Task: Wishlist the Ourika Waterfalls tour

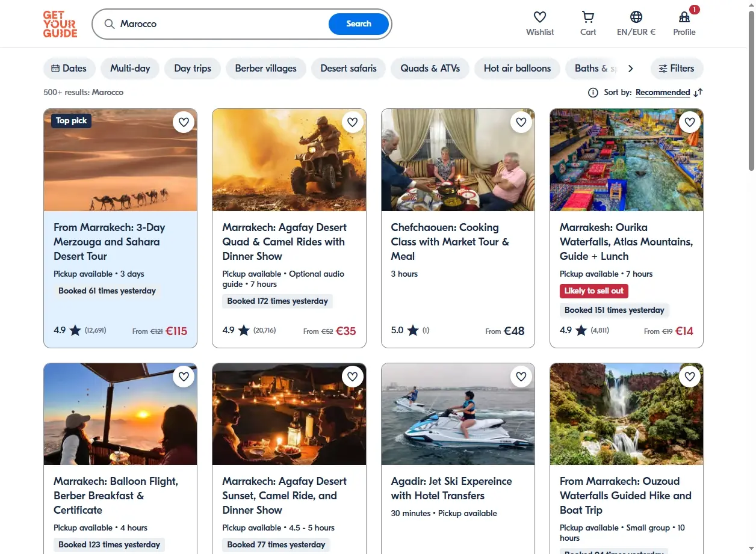Action: click(x=690, y=122)
